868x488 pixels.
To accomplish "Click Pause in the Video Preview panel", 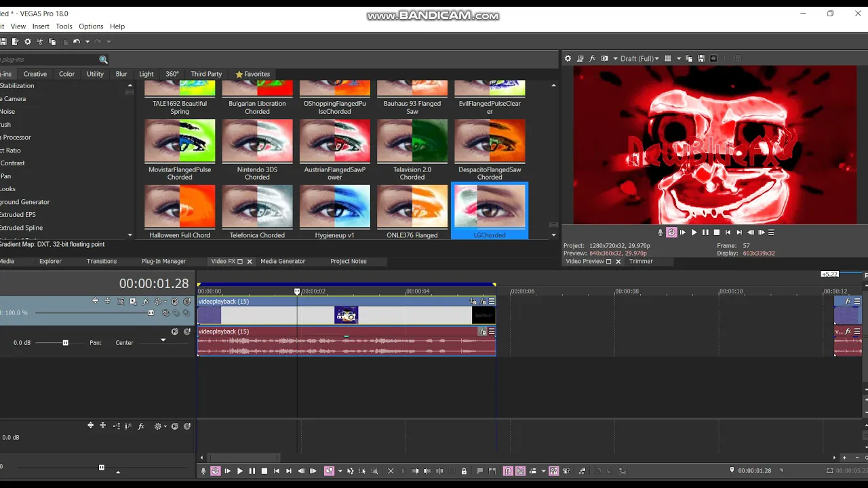I will point(705,232).
